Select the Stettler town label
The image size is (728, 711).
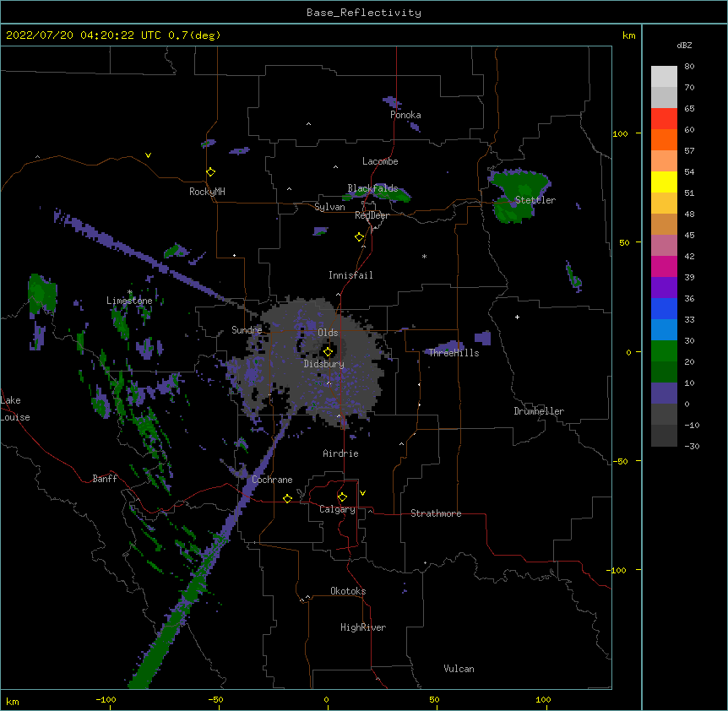point(535,200)
